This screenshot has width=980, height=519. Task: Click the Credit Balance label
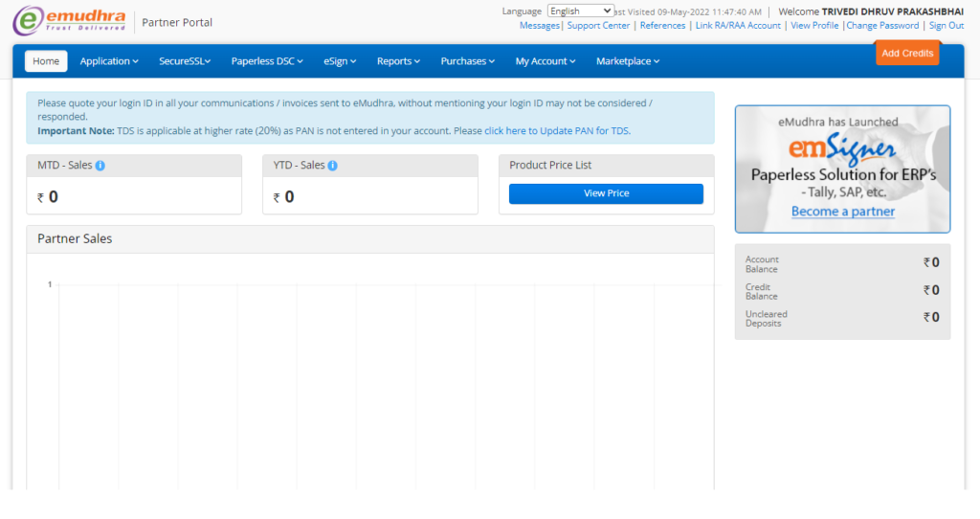(x=761, y=292)
